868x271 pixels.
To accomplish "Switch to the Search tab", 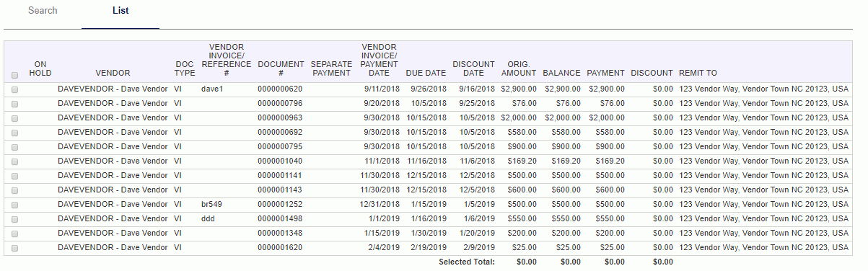I will [43, 11].
